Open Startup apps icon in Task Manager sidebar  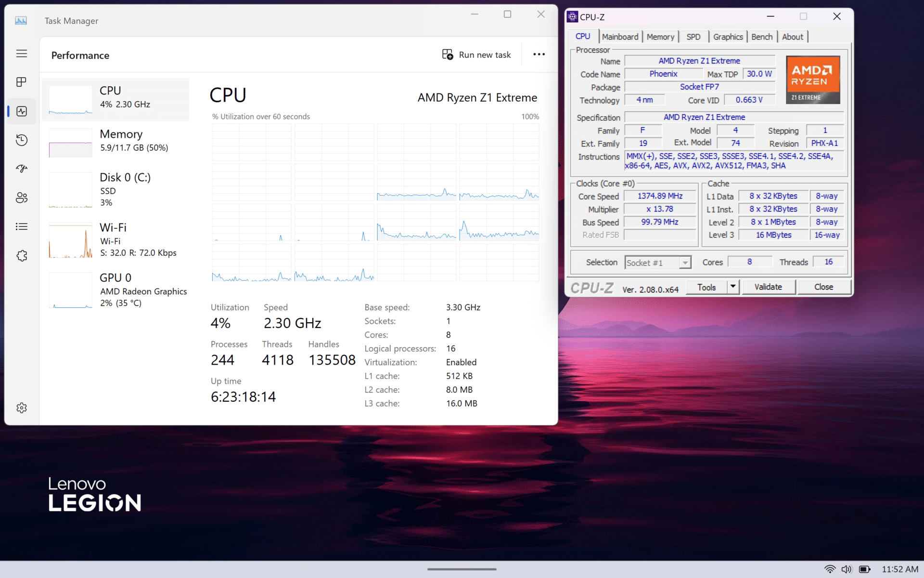22,169
